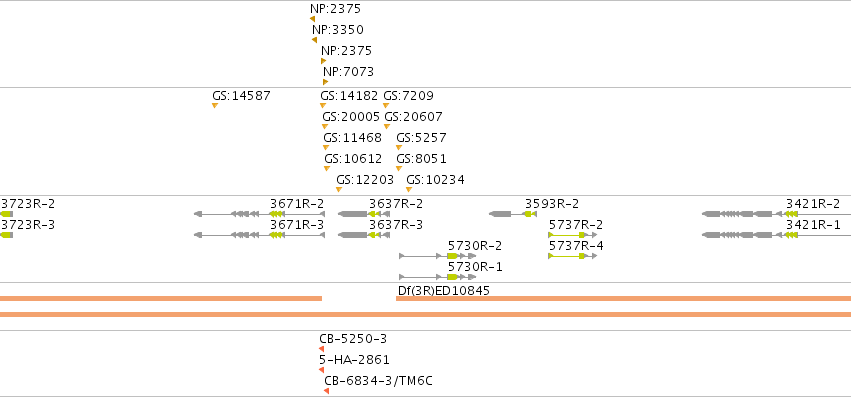
Task: Click the CB-6834-3/TM6C label text
Action: pos(378,381)
